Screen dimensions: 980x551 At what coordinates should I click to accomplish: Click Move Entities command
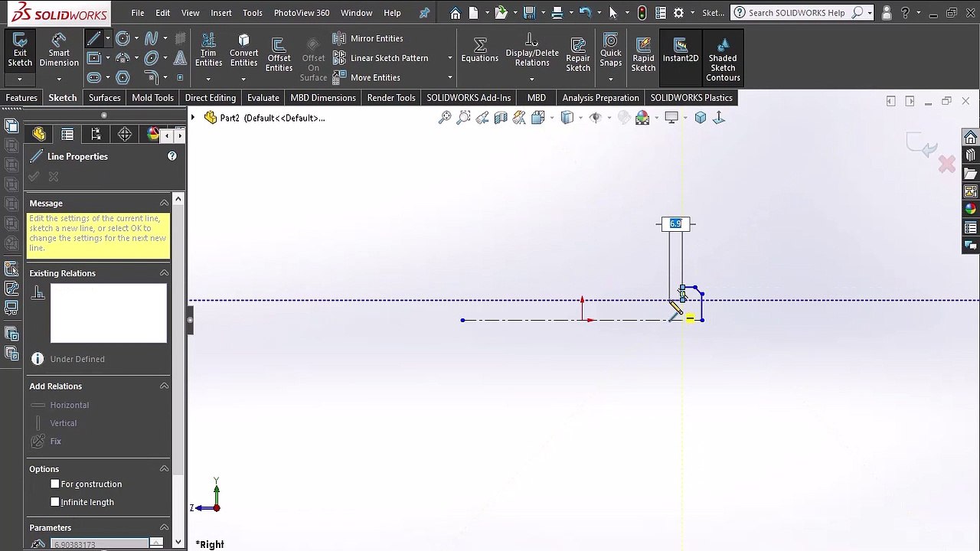[x=367, y=77]
